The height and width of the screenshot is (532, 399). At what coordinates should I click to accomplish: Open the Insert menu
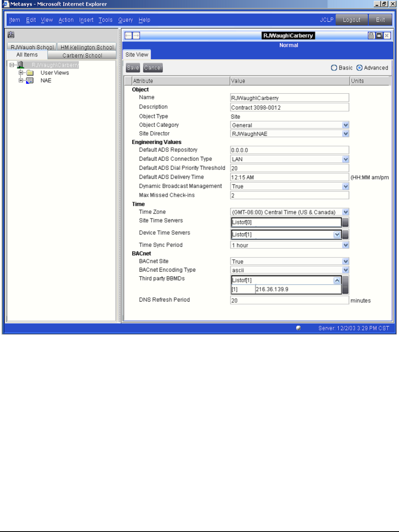(x=86, y=20)
